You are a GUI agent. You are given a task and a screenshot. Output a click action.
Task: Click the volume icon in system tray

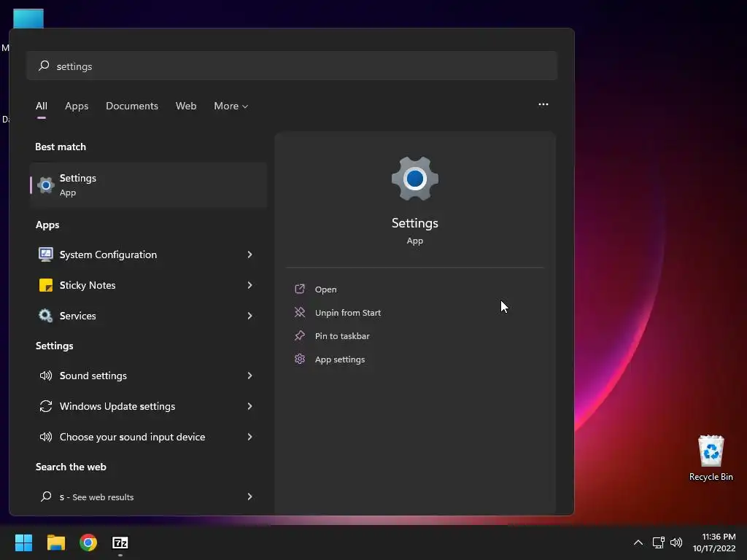coord(676,542)
